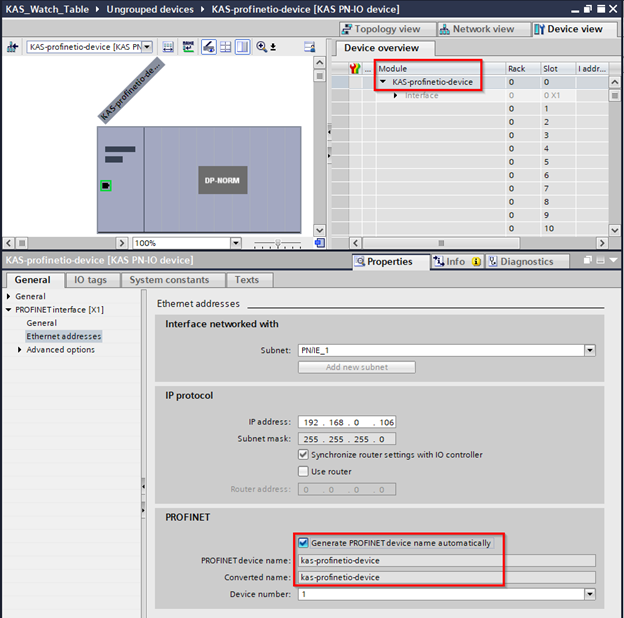Click Ungrouped devices in the breadcrumb
Screen dimensions: 624x618
point(150,9)
